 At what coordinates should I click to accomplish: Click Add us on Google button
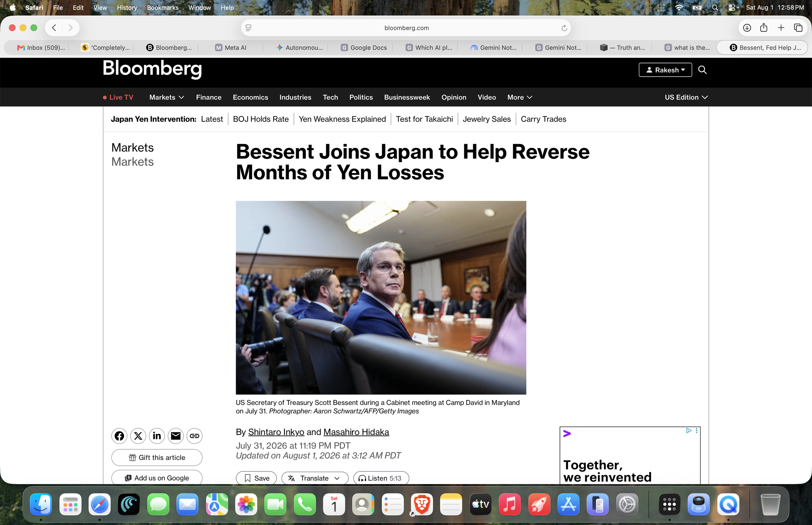[x=157, y=478]
